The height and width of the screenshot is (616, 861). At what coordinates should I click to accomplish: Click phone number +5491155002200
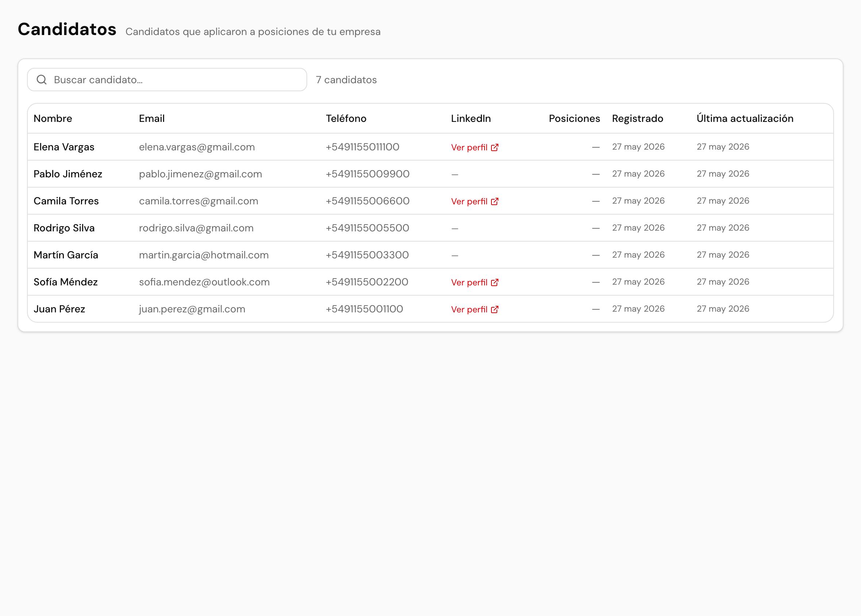pyautogui.click(x=367, y=282)
